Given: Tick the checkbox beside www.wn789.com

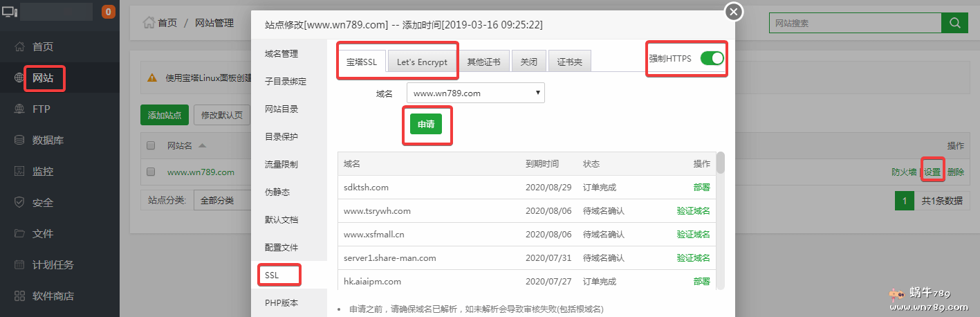Looking at the screenshot, I should coord(151,172).
